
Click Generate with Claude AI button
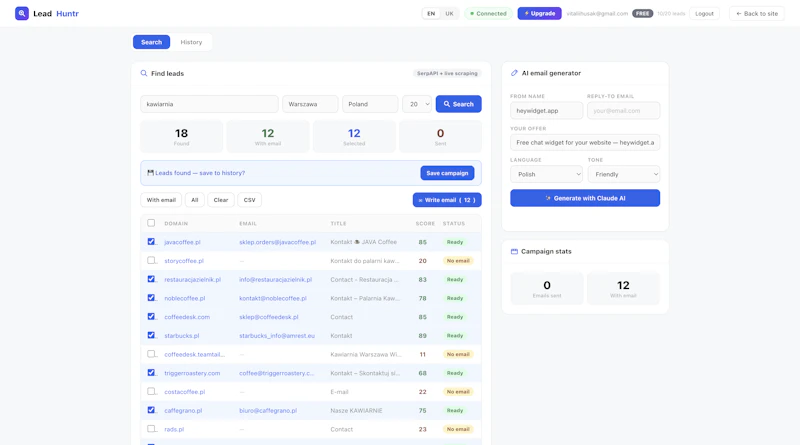click(x=585, y=198)
